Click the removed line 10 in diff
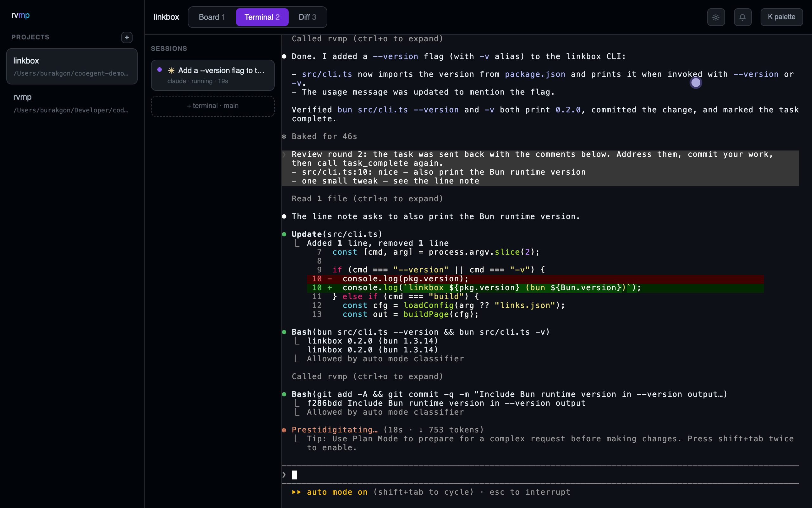Image resolution: width=812 pixels, height=508 pixels. point(535,279)
